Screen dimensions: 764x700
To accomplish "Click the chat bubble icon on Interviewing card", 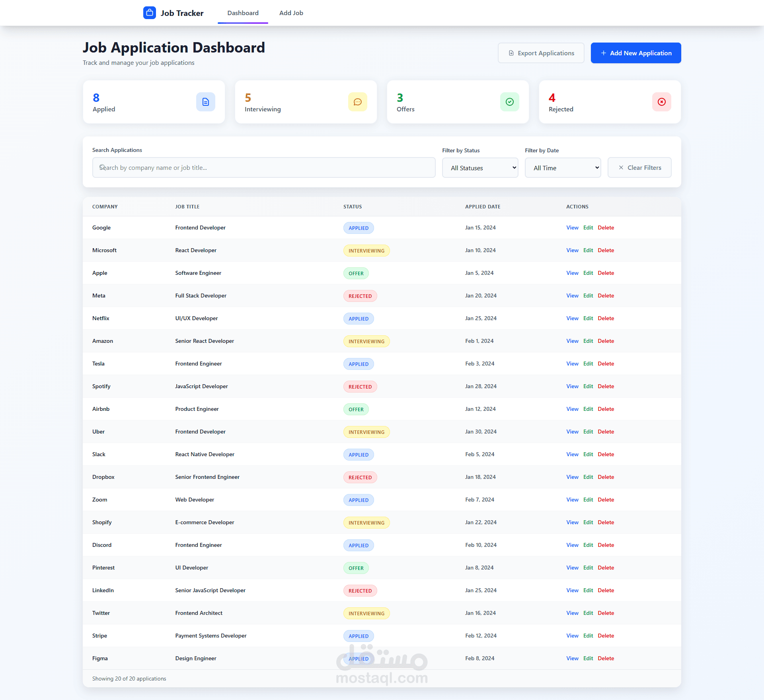I will coord(358,102).
